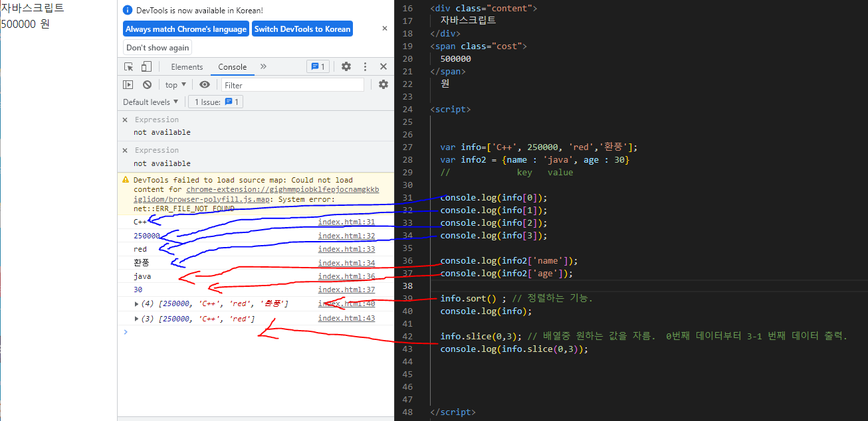Click the console prompt chevron

click(x=125, y=331)
